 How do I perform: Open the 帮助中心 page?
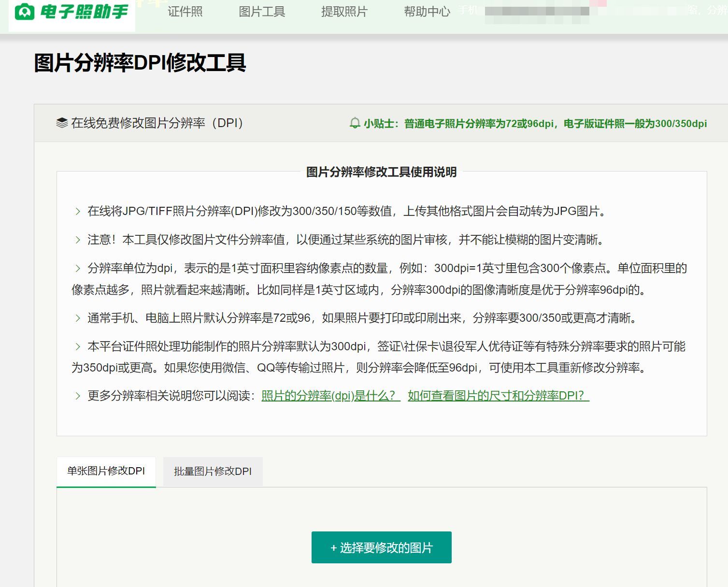[427, 11]
